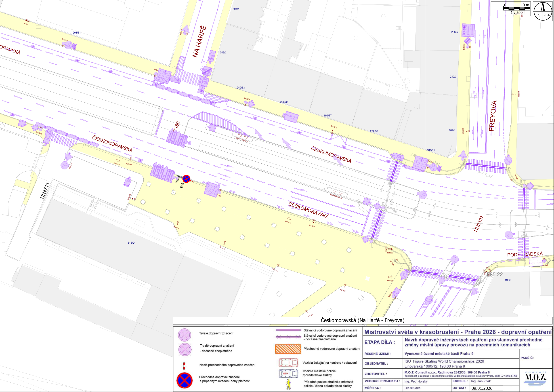554x392 pixels.
Task: Click the B28 no-stopping sign on map
Action: click(x=186, y=179)
